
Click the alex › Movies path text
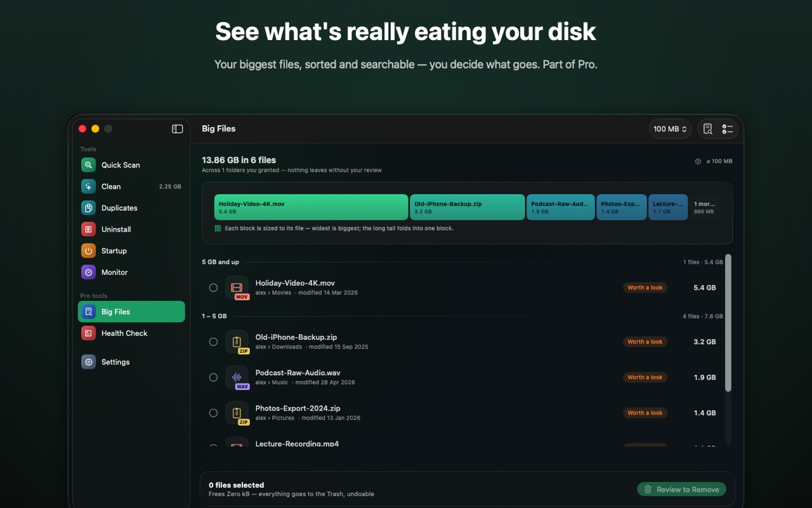pyautogui.click(x=273, y=293)
